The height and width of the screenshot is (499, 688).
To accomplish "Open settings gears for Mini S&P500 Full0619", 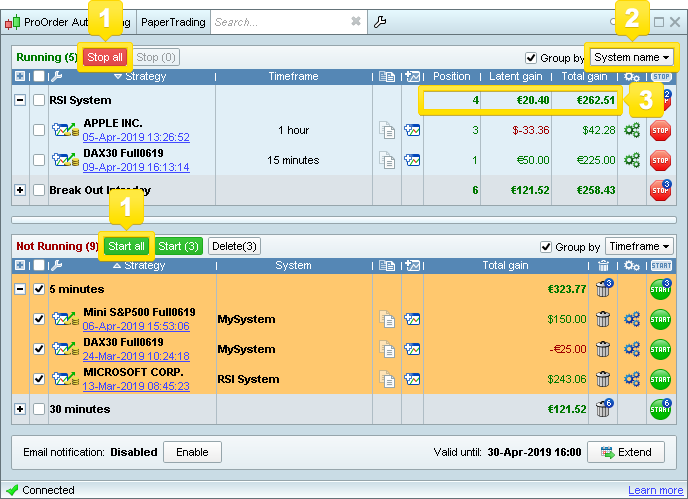I will coord(631,319).
